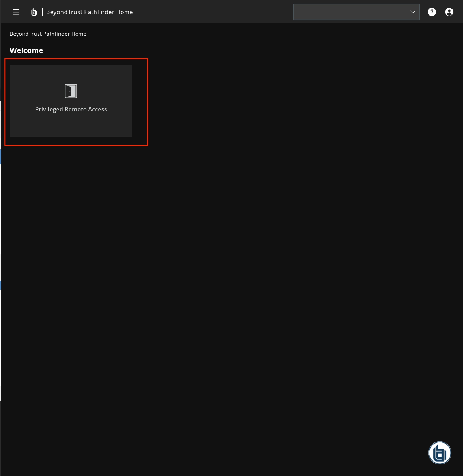Open the user account icon in the header

[449, 12]
